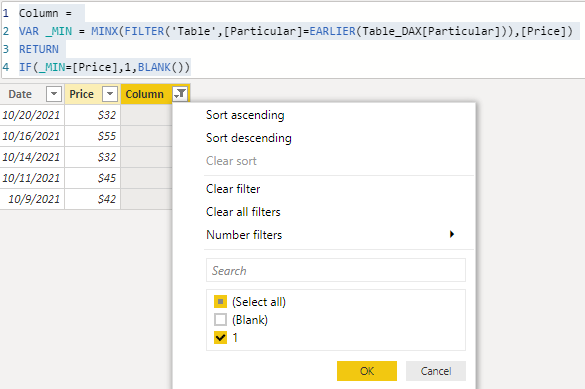Uncheck the value 1 checkbox
This screenshot has height=389, width=585.
220,338
